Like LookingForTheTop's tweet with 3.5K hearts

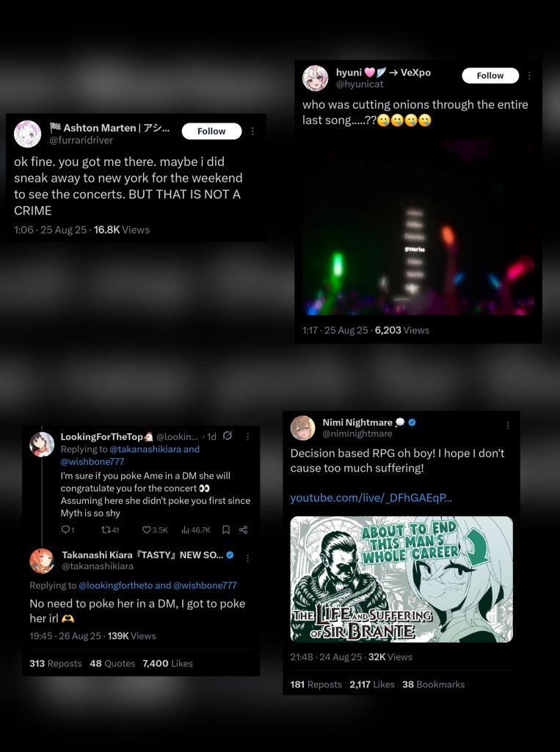(x=147, y=529)
